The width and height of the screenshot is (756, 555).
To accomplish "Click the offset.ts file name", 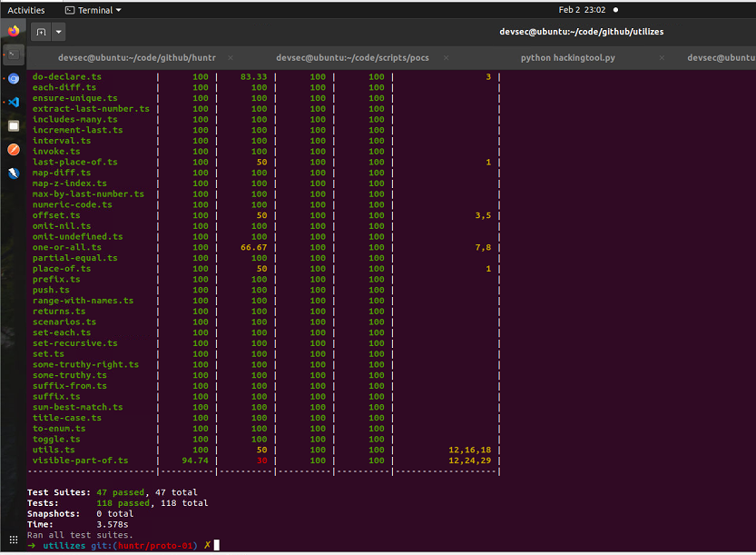I will click(x=56, y=215).
